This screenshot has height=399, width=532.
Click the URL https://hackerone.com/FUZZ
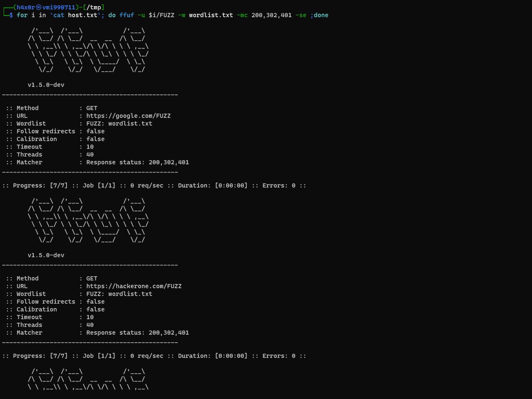134,286
